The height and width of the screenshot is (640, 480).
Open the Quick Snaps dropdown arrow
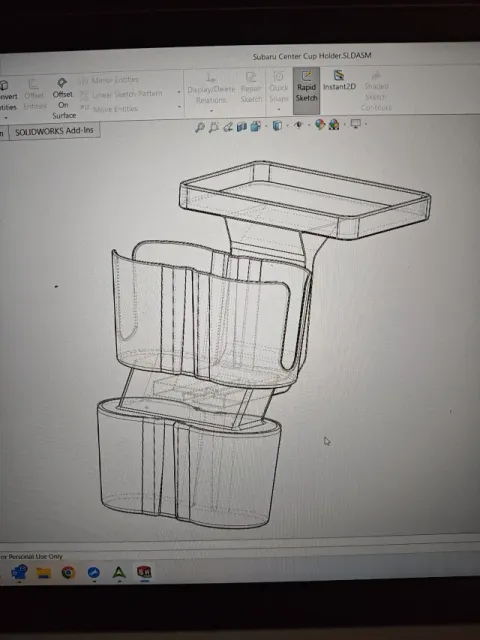(279, 109)
